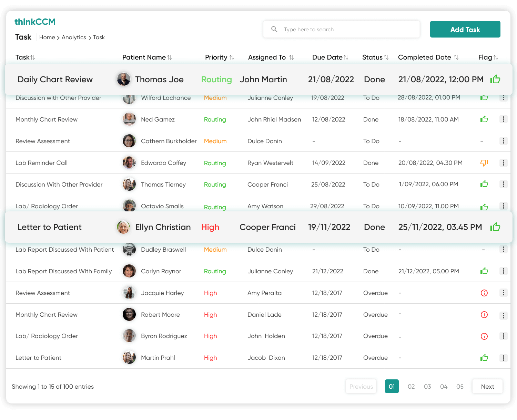517x420 pixels.
Task: Open the options menu on Martin Prahl row
Action: 503,358
